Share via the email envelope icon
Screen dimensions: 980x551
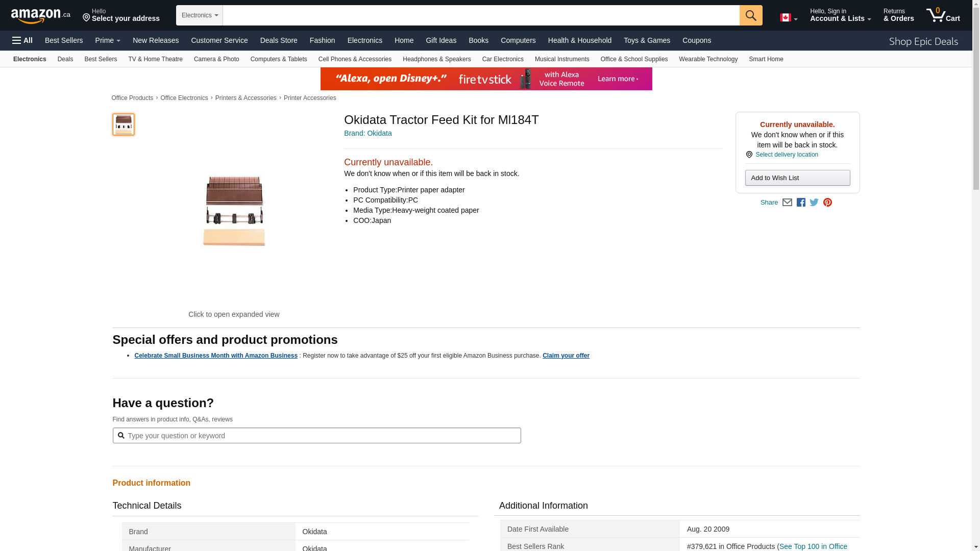pos(787,203)
